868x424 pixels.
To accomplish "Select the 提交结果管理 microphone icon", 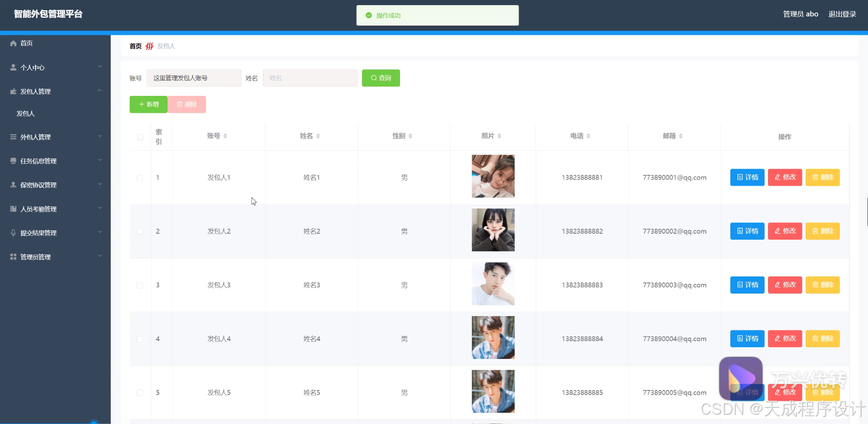I will (x=13, y=232).
